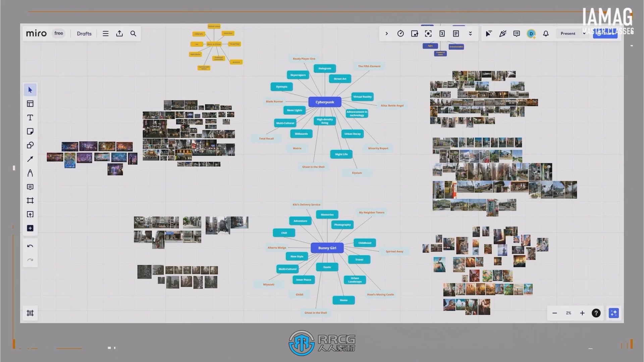
Task: Zoom out with minus button
Action: click(x=554, y=313)
